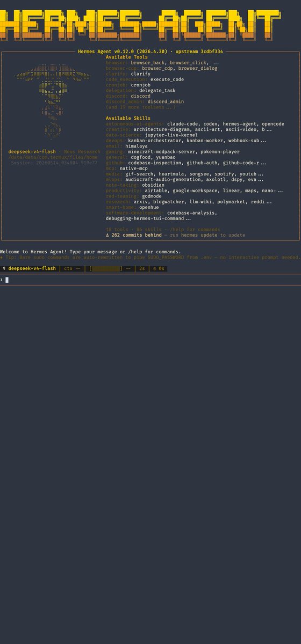Click the ctx -- status segment
Screen dimensions: 301x644
(72, 268)
